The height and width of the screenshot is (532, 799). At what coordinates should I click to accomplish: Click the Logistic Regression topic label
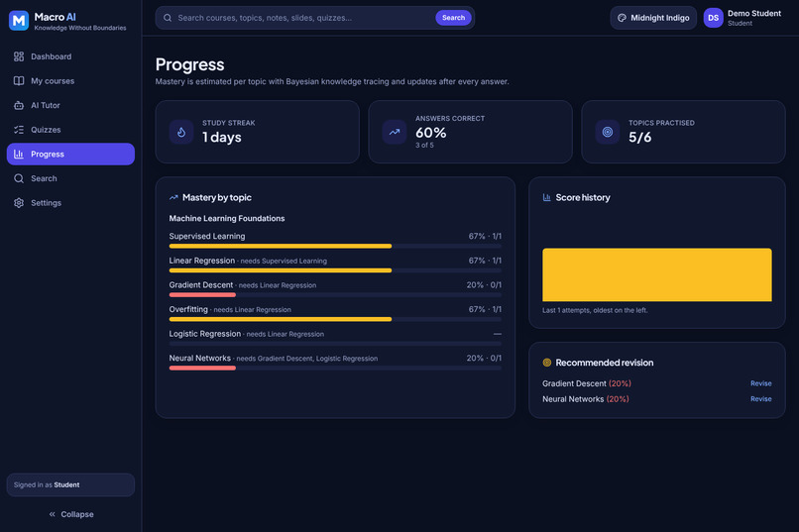tap(205, 334)
